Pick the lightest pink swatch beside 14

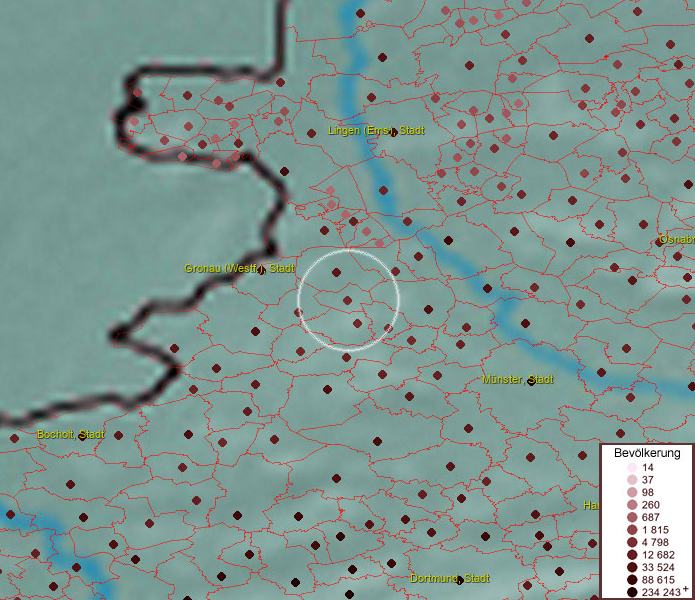tap(632, 467)
